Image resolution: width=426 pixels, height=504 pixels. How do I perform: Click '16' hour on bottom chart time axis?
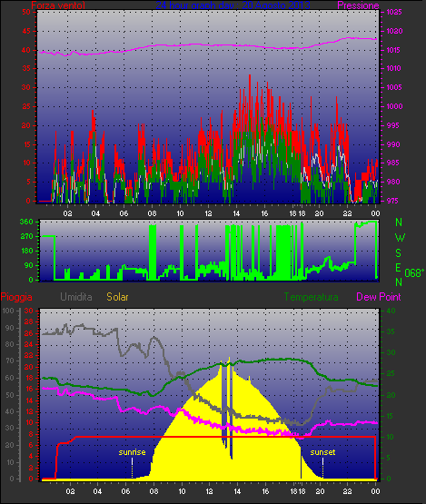pos(265,491)
